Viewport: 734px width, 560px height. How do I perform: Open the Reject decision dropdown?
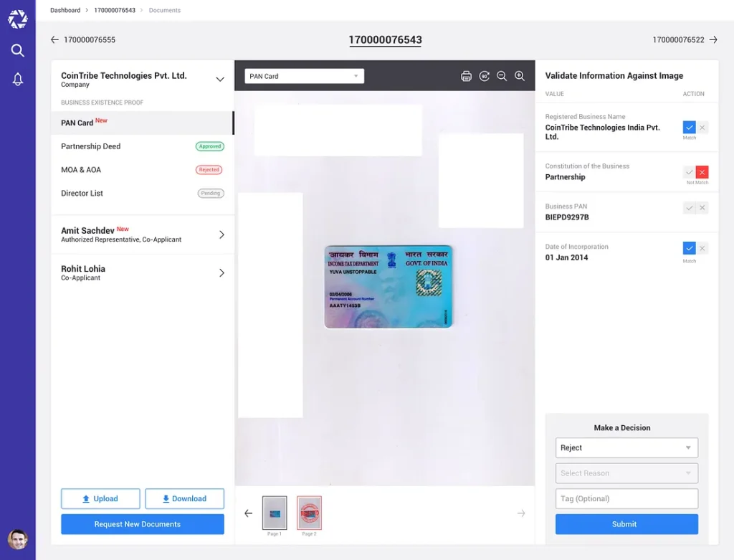pos(626,447)
